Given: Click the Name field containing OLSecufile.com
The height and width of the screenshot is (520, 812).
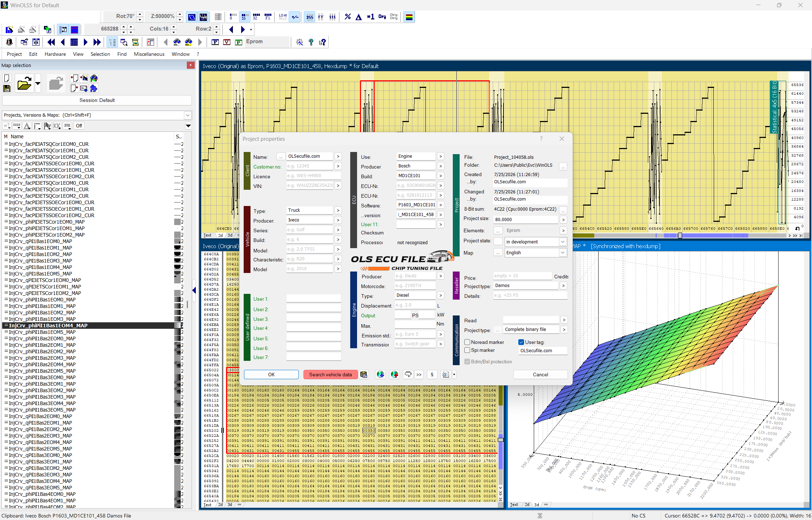Looking at the screenshot, I should (x=310, y=156).
